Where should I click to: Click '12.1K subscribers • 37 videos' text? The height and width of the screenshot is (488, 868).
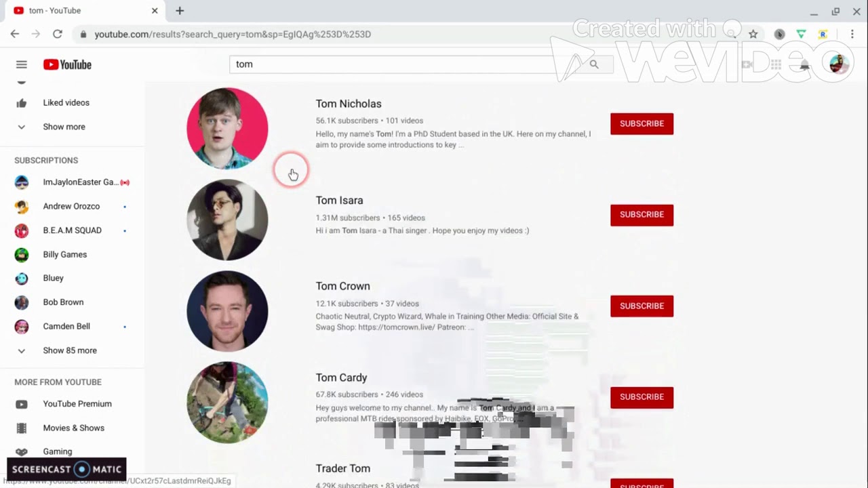pos(367,304)
